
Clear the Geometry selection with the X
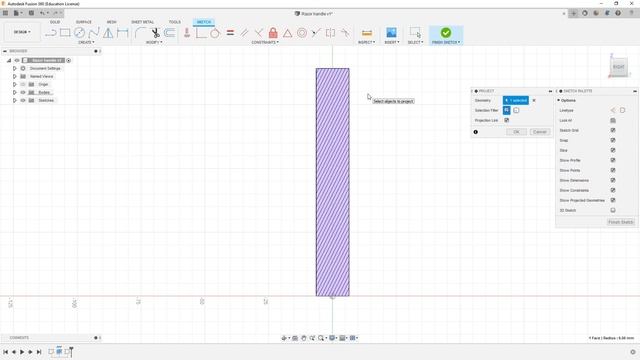[534, 100]
